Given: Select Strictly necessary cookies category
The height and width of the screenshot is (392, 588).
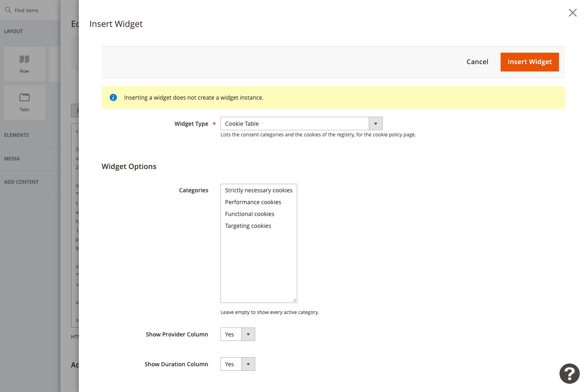Looking at the screenshot, I should click(x=258, y=190).
